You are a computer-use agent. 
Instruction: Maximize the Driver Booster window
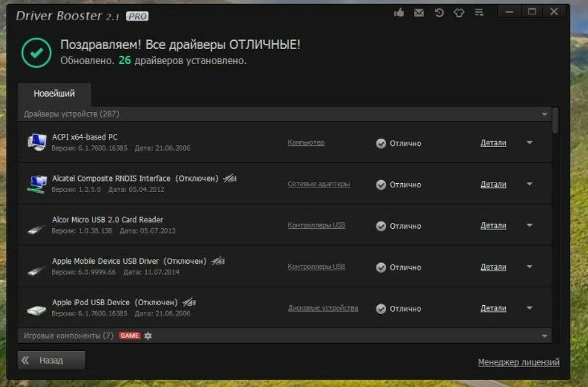532,12
